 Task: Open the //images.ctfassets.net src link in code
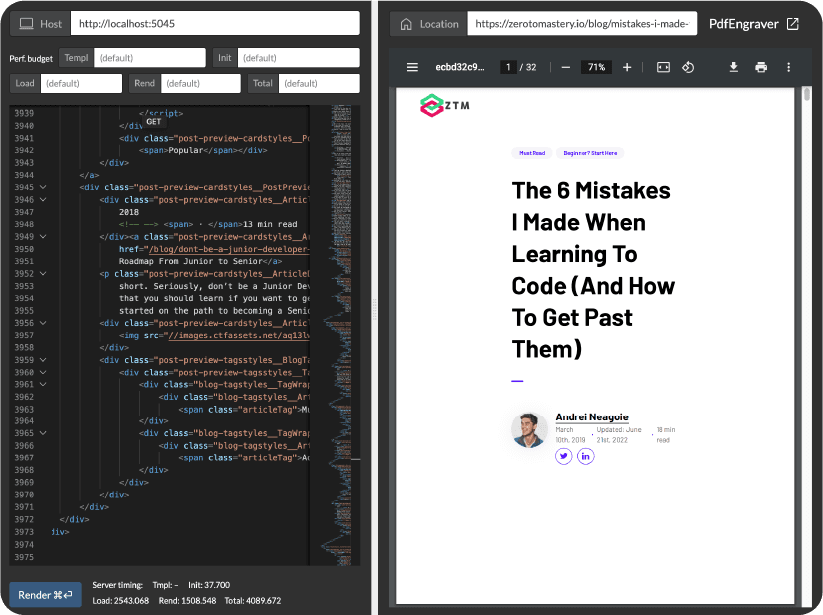(239, 335)
